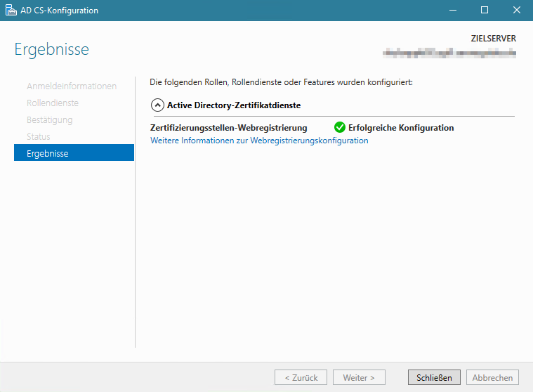Image resolution: width=533 pixels, height=392 pixels.
Task: Click the Weiter button
Action: coord(359,377)
